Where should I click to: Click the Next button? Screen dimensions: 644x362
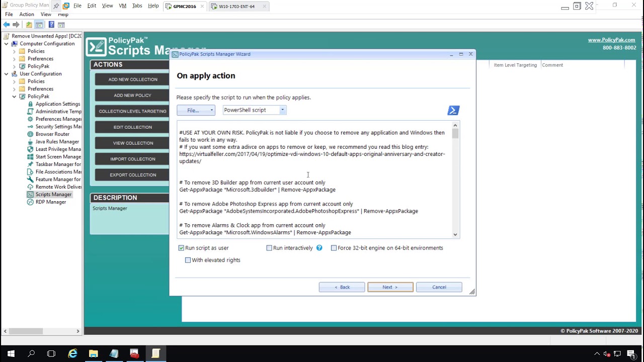pos(390,287)
